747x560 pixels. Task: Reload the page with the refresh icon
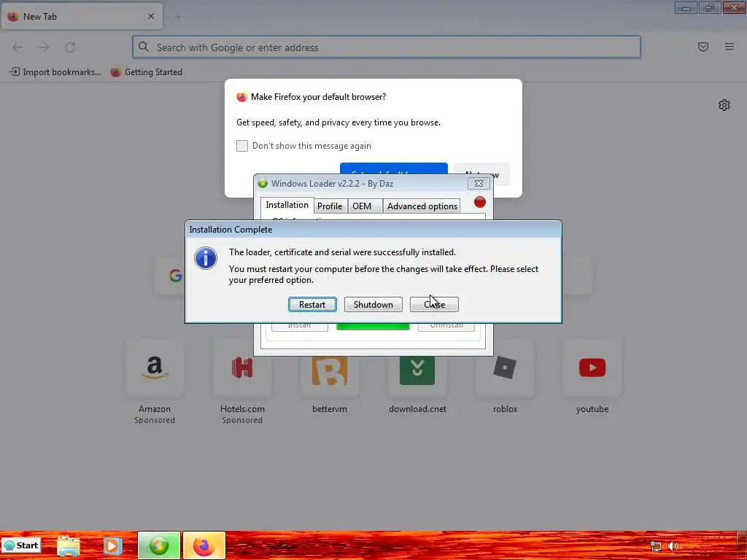pyautogui.click(x=70, y=47)
